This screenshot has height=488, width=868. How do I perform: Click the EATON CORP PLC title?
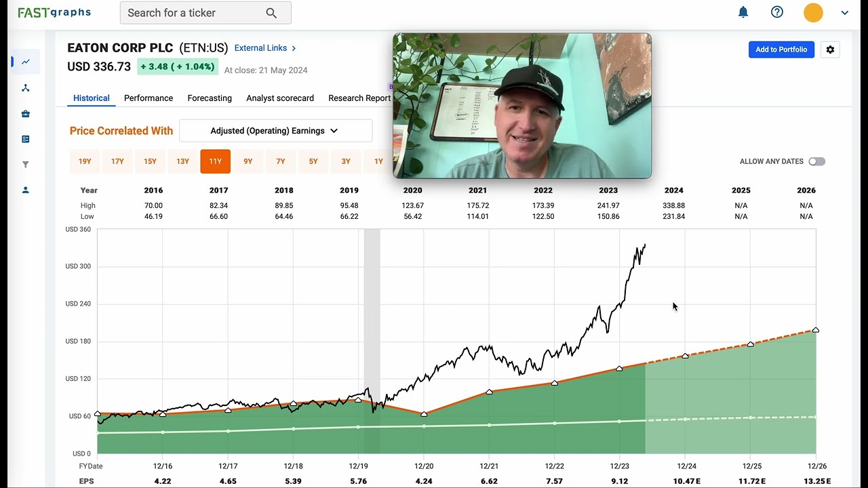(121, 48)
